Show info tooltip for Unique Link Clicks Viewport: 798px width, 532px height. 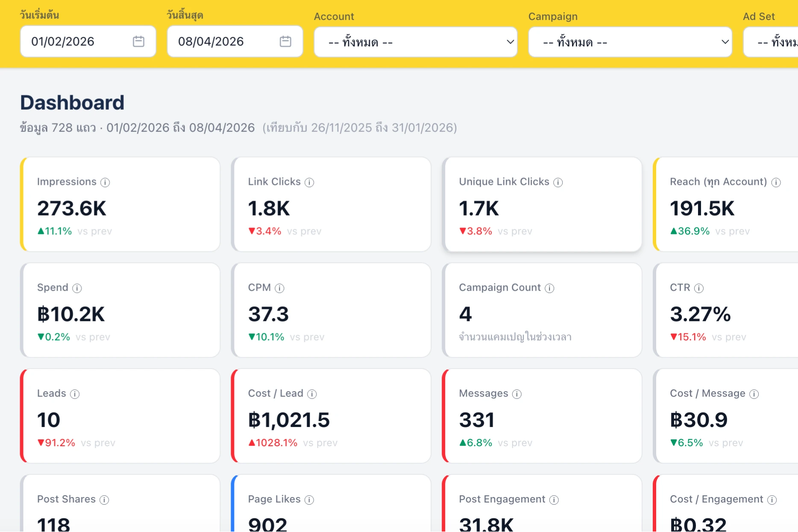(x=558, y=182)
